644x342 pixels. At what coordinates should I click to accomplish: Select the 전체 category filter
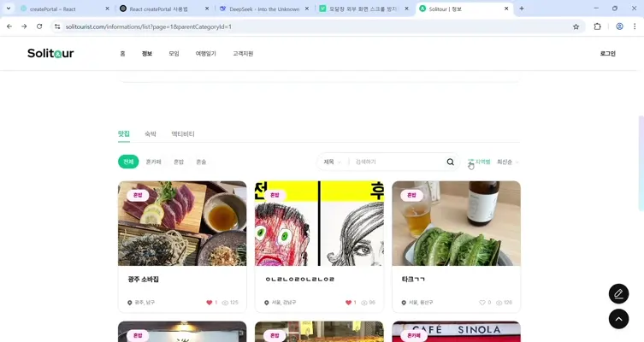(x=128, y=162)
